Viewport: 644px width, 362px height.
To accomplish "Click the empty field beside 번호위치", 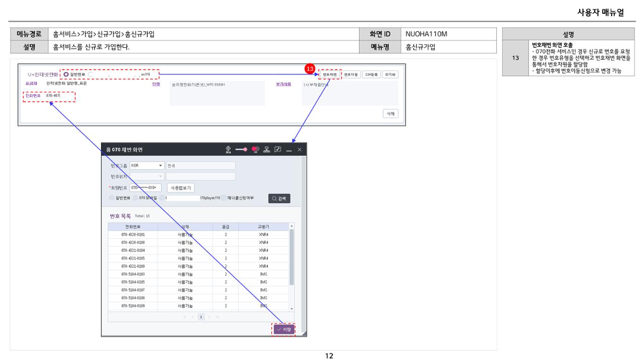I will [201, 176].
